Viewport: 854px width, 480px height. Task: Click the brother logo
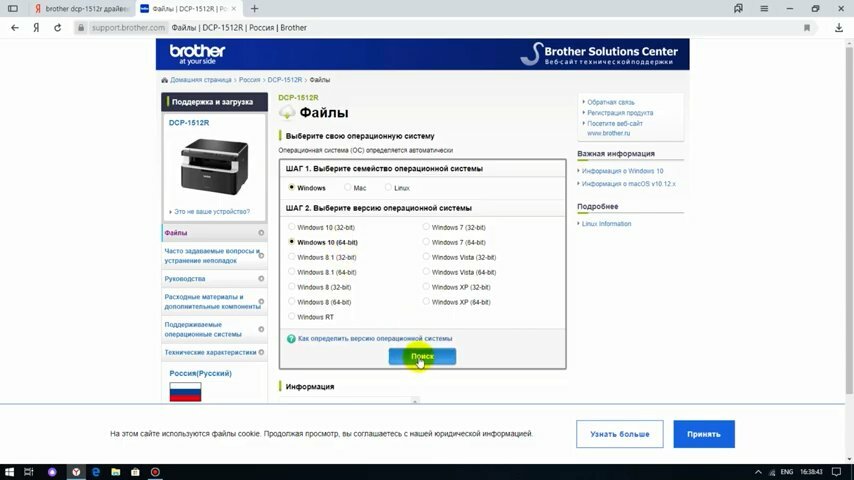click(197, 53)
